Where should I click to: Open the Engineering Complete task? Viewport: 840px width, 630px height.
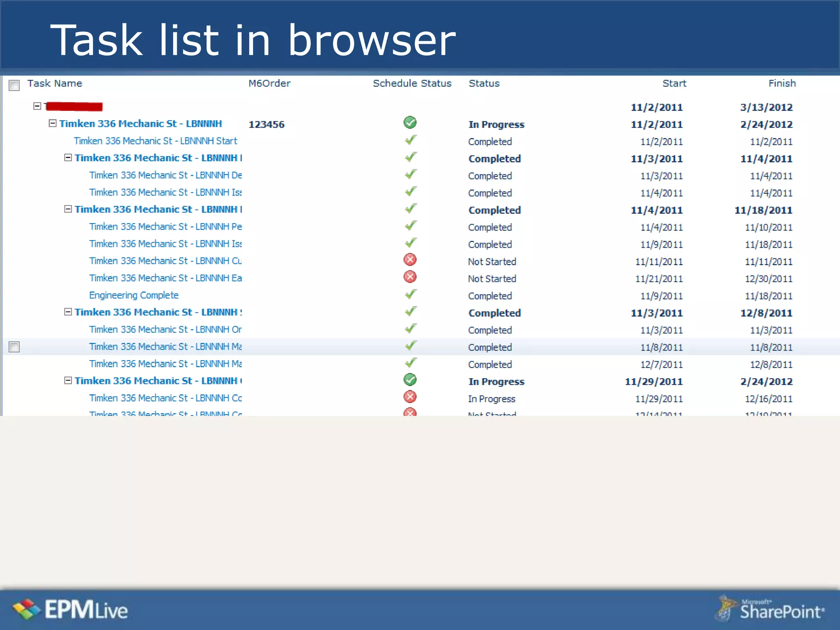pos(134,295)
